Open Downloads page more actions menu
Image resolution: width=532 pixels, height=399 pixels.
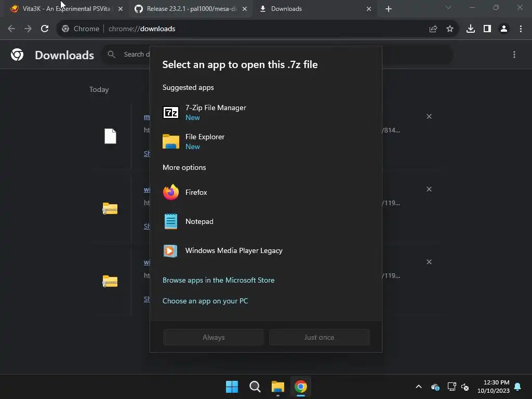click(514, 55)
